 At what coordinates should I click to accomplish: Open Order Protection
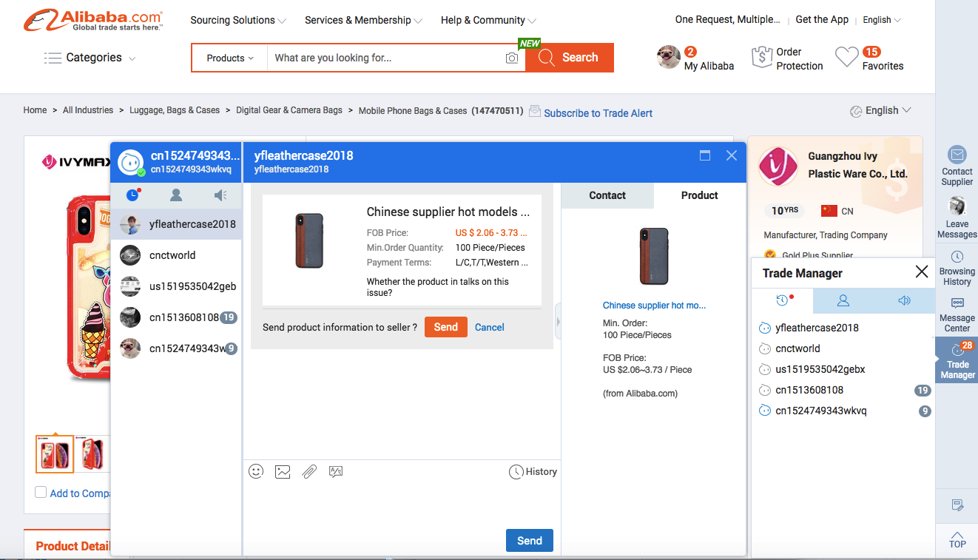(787, 58)
